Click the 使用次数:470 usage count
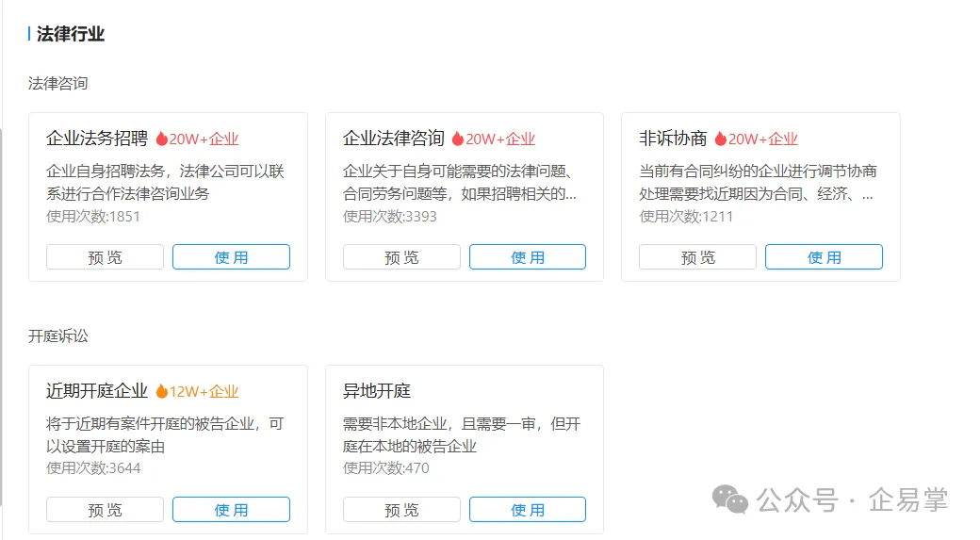980x540 pixels. [x=385, y=468]
